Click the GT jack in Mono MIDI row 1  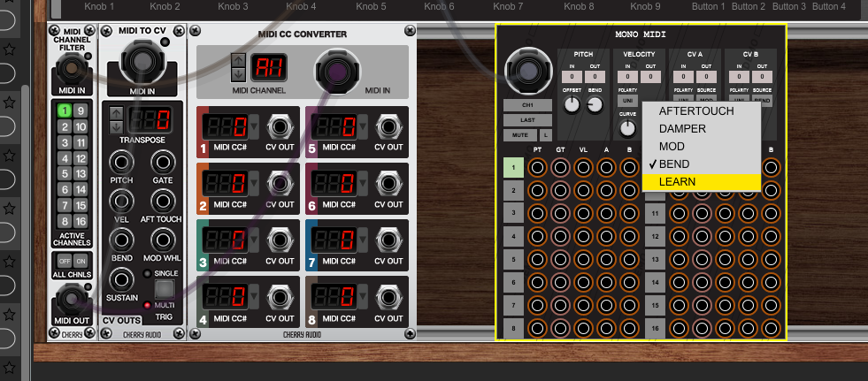(x=560, y=167)
